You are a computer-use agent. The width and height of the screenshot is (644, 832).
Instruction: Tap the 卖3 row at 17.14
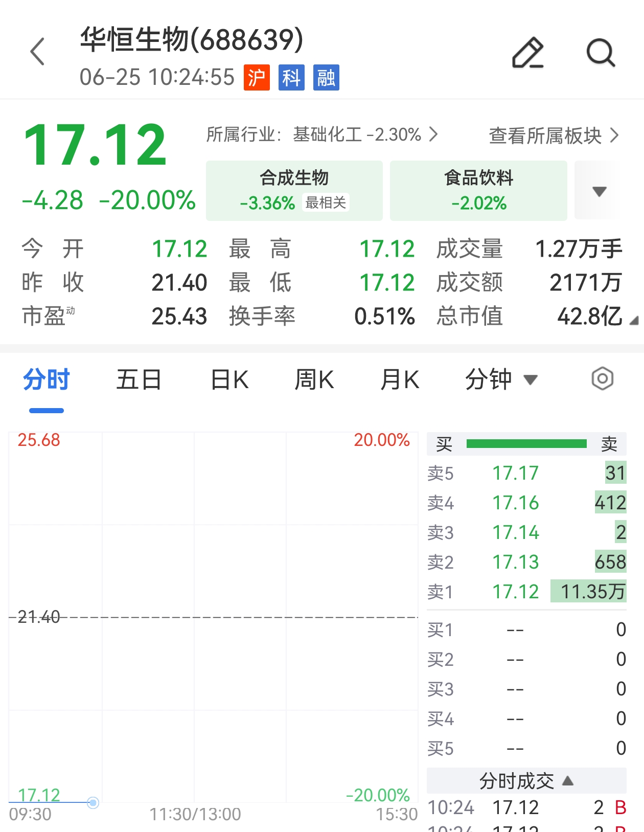tap(526, 532)
